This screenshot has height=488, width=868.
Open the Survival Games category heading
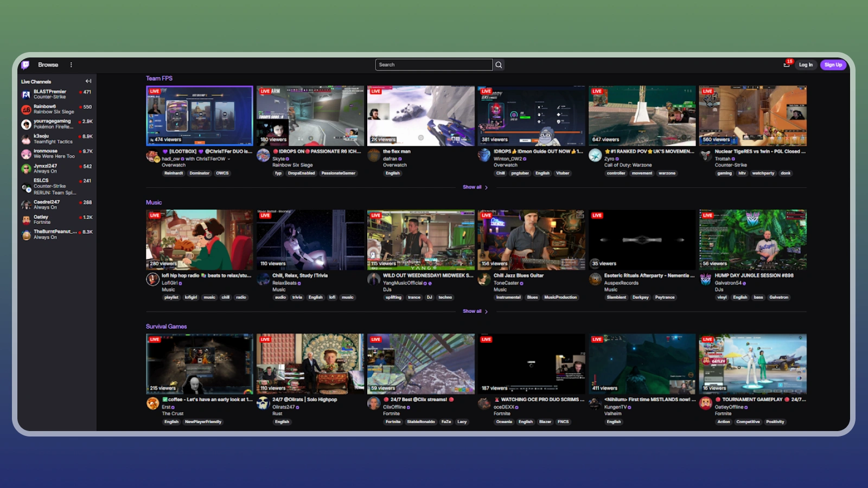166,326
